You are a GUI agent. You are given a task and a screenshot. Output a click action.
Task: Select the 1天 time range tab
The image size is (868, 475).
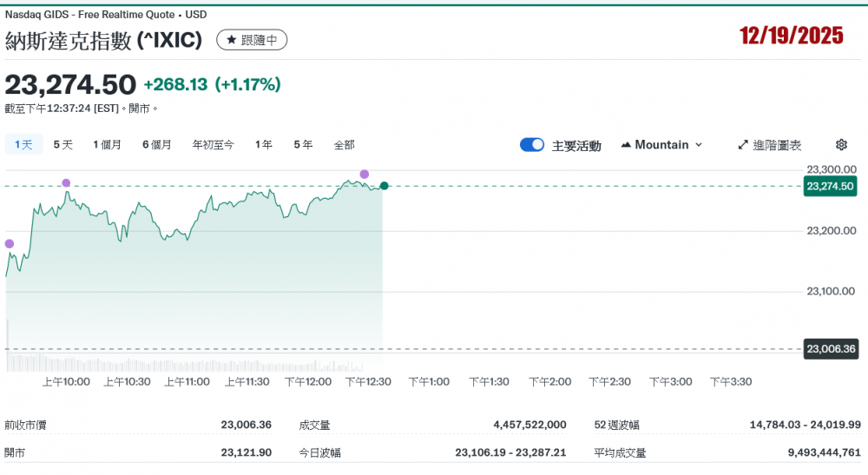(x=23, y=145)
